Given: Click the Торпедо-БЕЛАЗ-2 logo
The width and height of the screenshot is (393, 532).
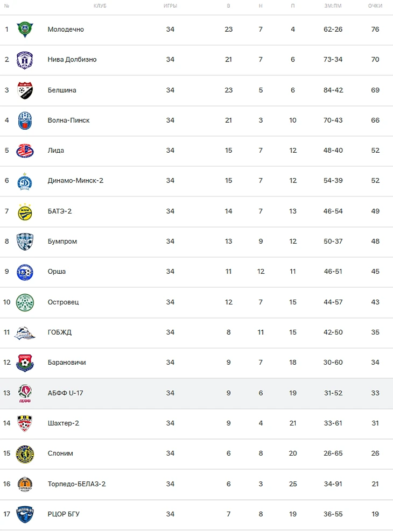Looking at the screenshot, I should tap(25, 484).
